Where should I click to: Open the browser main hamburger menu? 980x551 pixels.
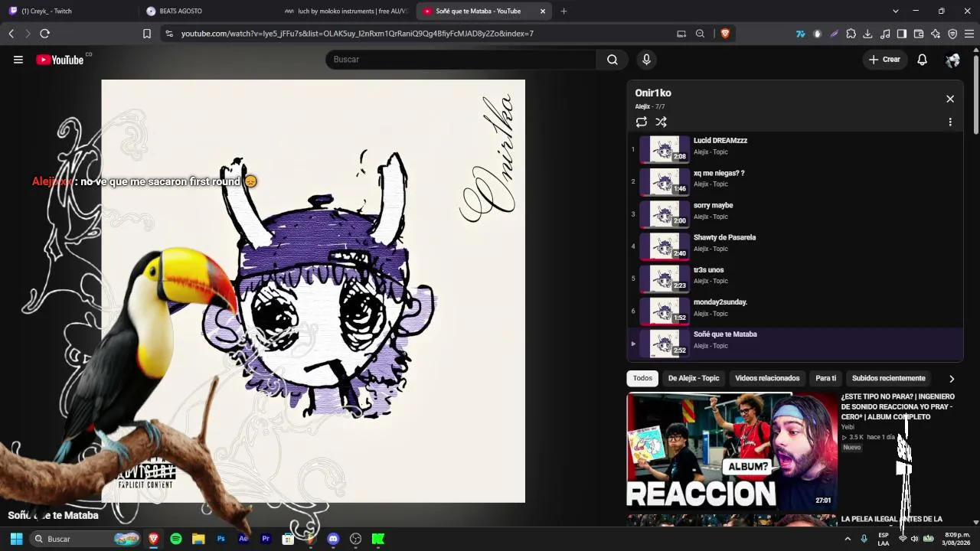pos(969,34)
